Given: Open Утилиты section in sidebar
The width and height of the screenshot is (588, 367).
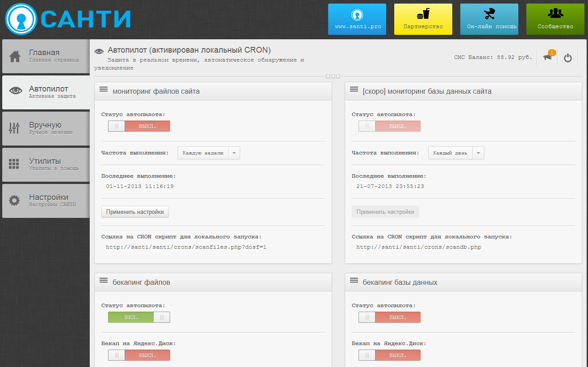Looking at the screenshot, I should point(46,165).
